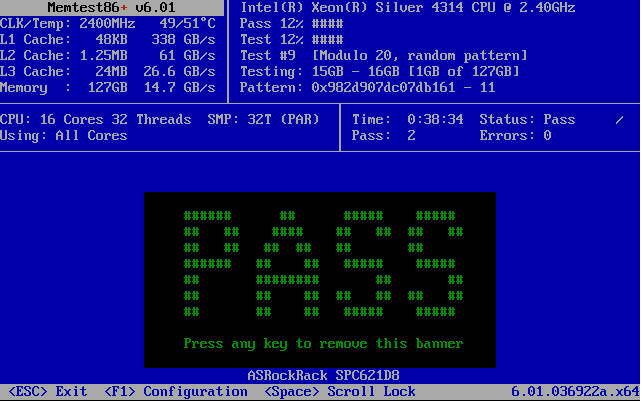Click the 'Test #9 [Modulo 20, random pattern]' line
Screen dimensions: 642x401
click(x=384, y=56)
